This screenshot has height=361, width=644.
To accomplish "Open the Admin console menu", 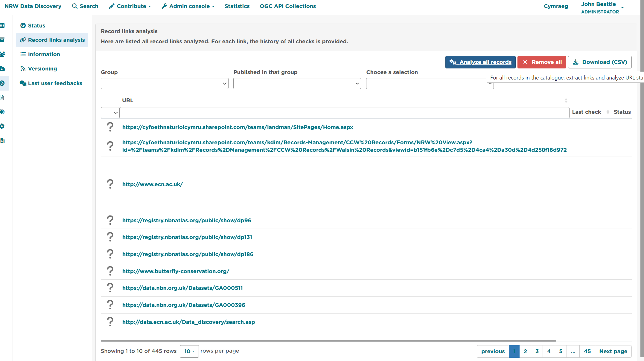I will click(188, 6).
